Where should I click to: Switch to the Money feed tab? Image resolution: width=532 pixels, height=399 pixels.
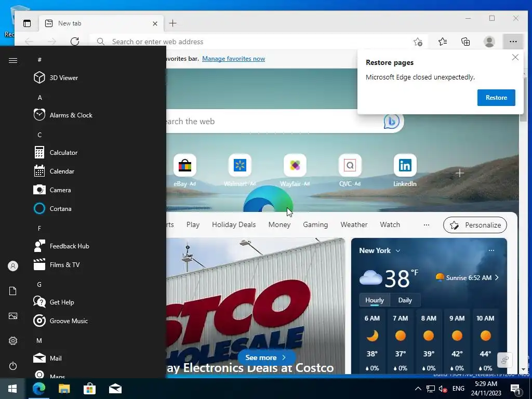point(279,224)
